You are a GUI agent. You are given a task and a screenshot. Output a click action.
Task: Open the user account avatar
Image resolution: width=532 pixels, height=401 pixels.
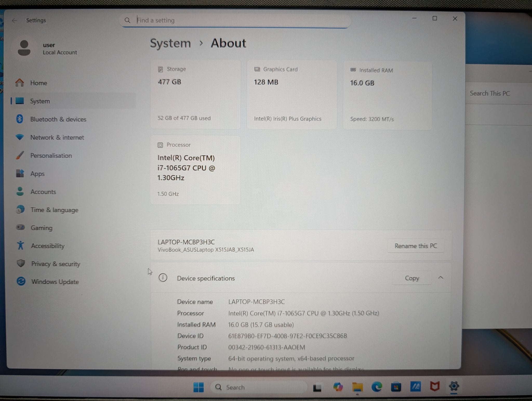tap(24, 48)
